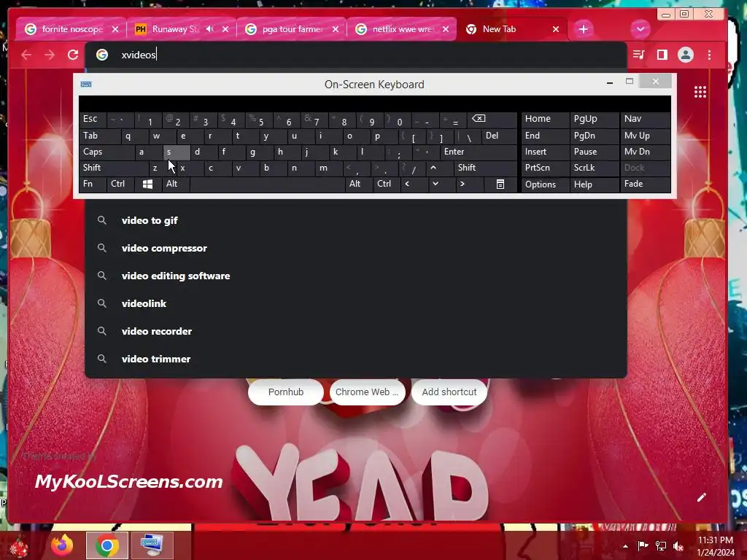
Task: Open Chrome from the taskbar
Action: point(107,545)
